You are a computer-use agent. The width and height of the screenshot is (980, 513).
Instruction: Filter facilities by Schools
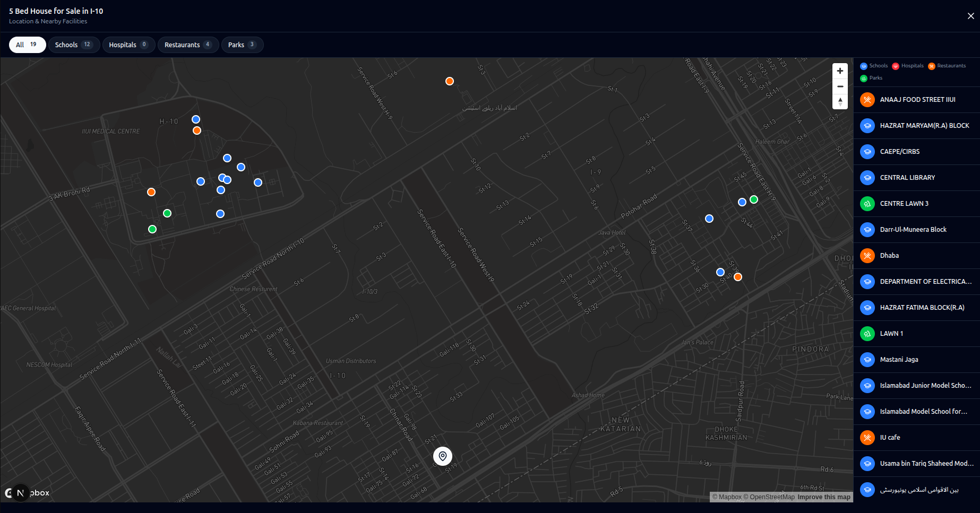(74, 45)
